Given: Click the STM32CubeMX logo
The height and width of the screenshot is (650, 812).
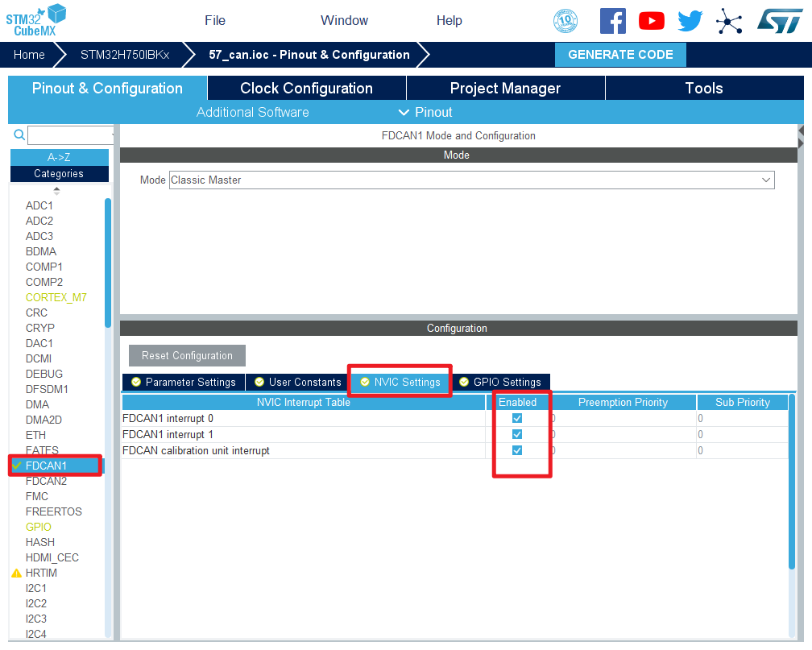Looking at the screenshot, I should [36, 20].
